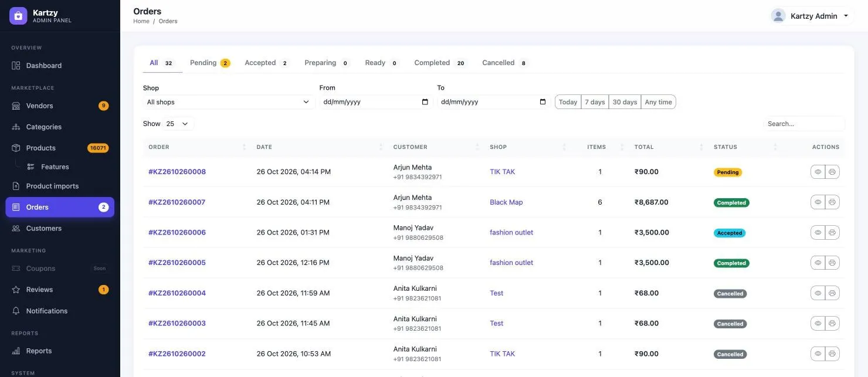Switch to the Ready tab
The width and height of the screenshot is (868, 377).
[x=382, y=63]
